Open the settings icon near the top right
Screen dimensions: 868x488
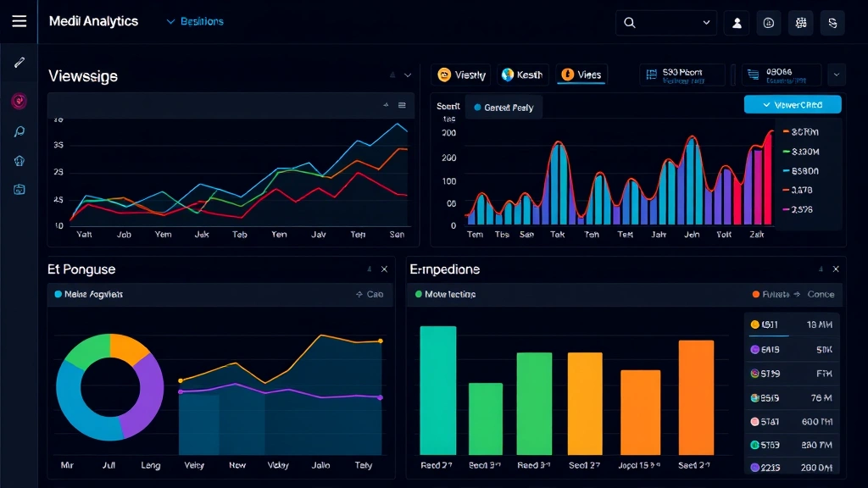click(x=800, y=22)
